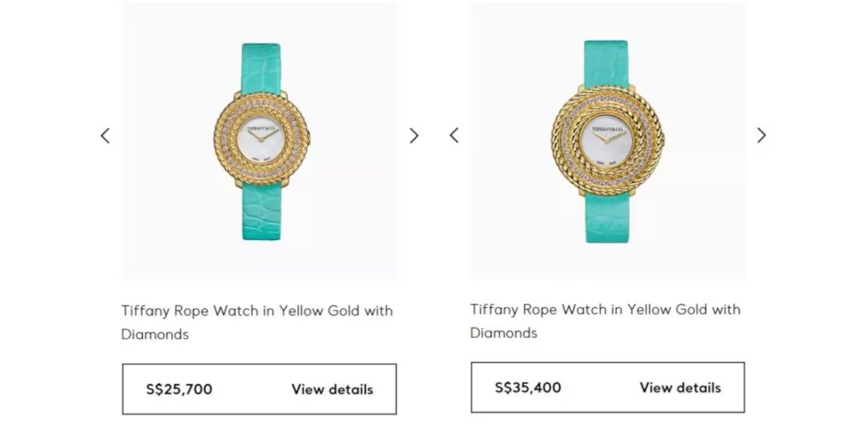Screen dimensions: 868x434
Task: Click previous-image arrow beside the S$25,700 watch
Action: [105, 136]
